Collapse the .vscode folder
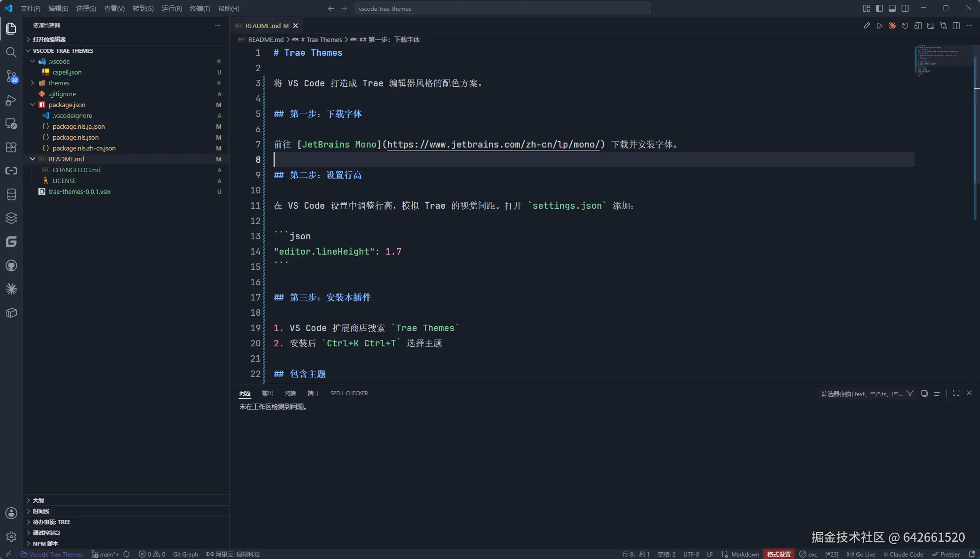Viewport: 980px width, 559px height. click(33, 61)
